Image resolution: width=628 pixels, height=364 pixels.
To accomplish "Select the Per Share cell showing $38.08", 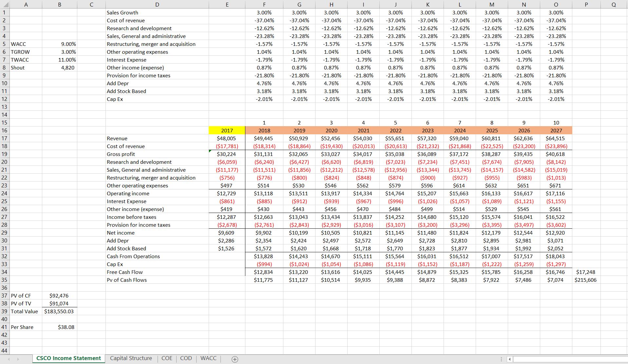I will click(x=59, y=327).
